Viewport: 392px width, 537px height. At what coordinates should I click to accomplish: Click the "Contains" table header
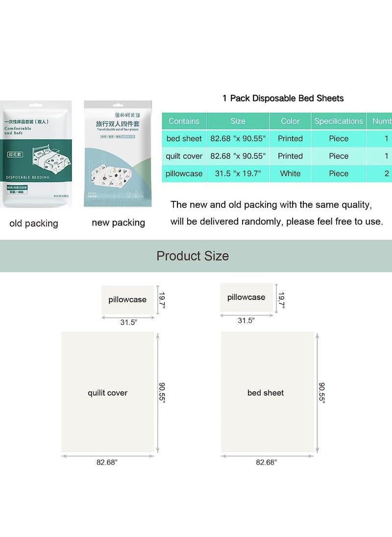pyautogui.click(x=184, y=121)
